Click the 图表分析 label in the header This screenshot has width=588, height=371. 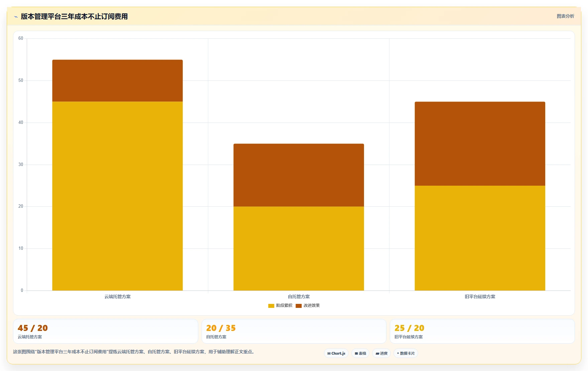(x=565, y=16)
